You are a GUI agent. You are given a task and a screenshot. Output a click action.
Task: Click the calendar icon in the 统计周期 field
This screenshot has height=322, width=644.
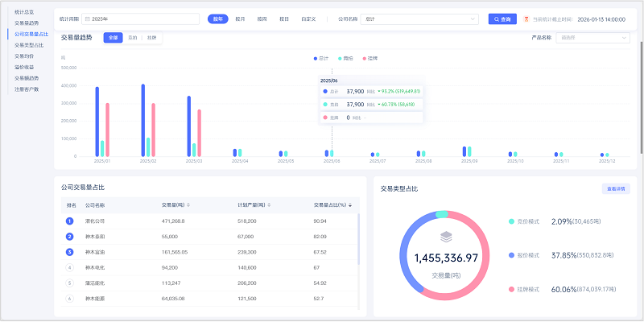(86, 19)
